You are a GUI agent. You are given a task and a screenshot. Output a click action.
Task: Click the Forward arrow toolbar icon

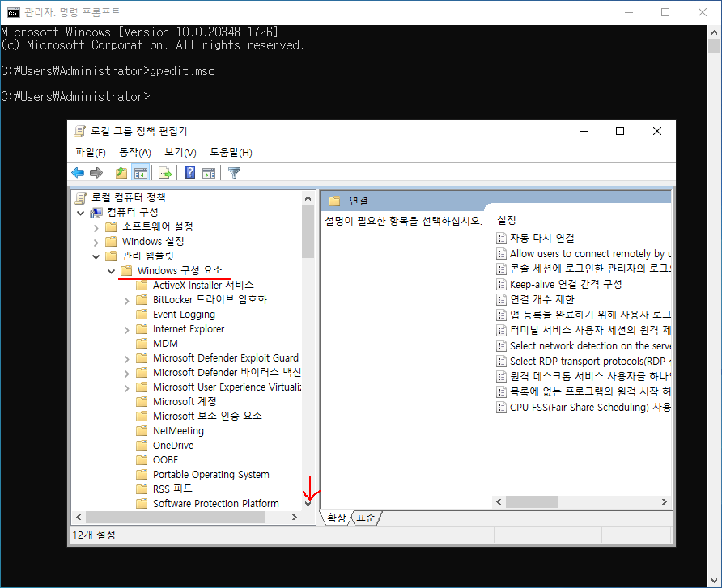(x=96, y=173)
